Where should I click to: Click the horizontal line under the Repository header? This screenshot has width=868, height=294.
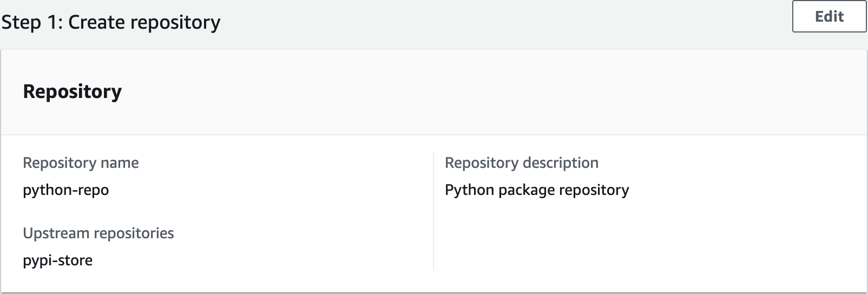click(x=433, y=134)
